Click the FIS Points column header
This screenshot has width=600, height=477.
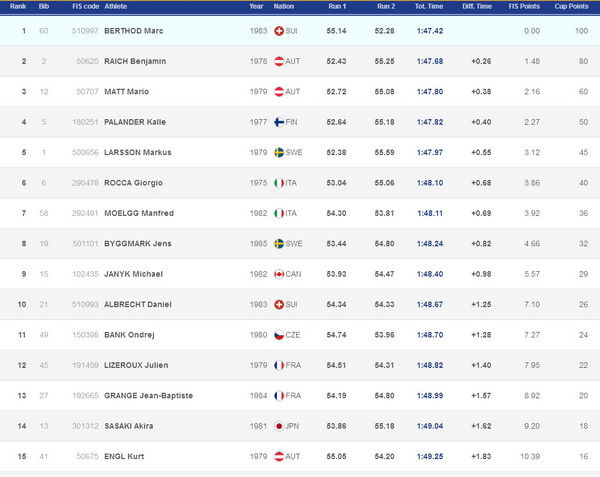pos(524,6)
